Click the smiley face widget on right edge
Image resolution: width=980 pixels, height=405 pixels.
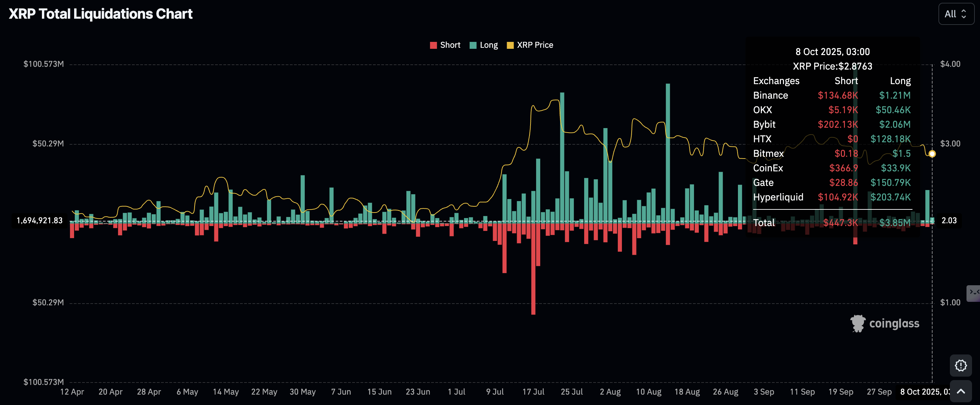coord(974,293)
